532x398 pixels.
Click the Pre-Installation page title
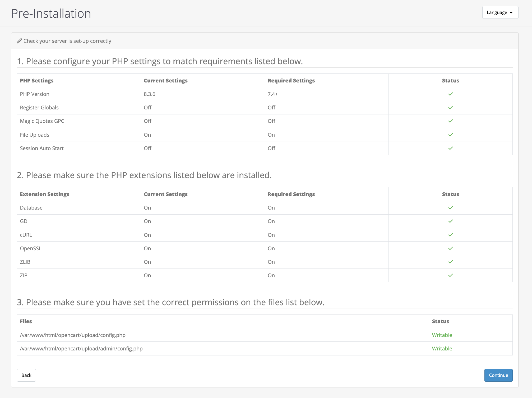coord(51,13)
